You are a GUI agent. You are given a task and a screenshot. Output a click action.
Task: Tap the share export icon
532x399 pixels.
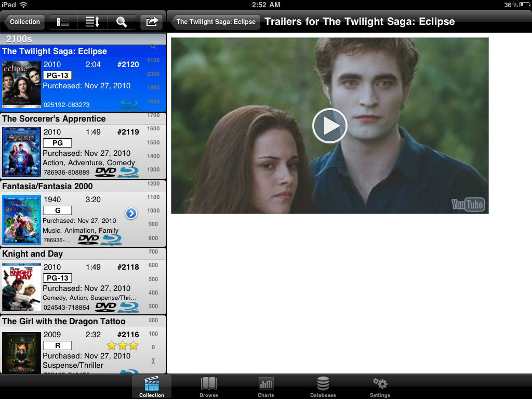[x=152, y=22]
